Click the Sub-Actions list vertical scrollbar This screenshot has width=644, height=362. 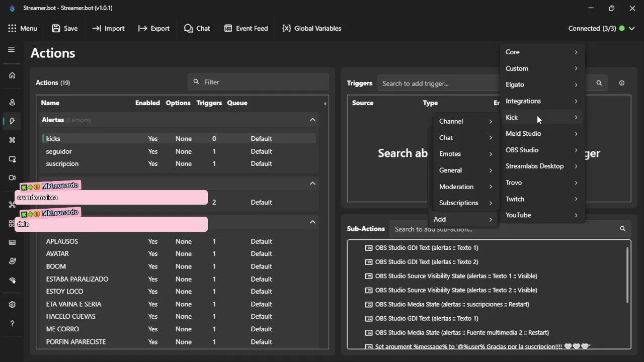(x=627, y=276)
